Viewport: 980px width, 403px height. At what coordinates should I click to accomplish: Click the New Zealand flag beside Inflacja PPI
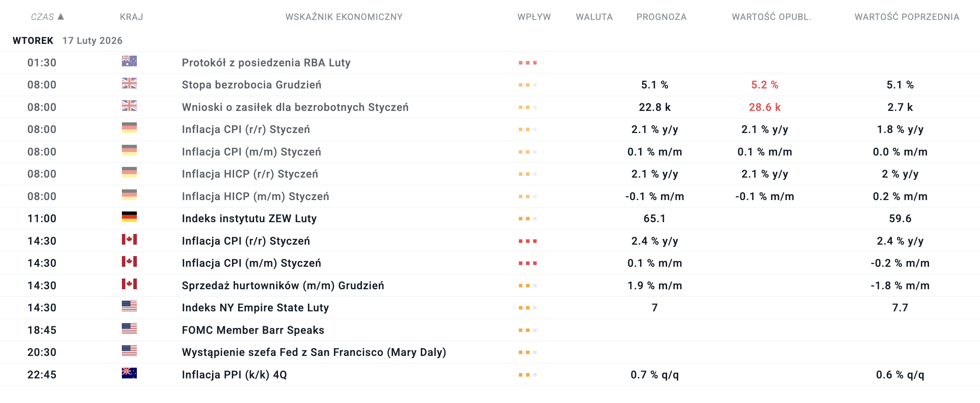coord(129,373)
